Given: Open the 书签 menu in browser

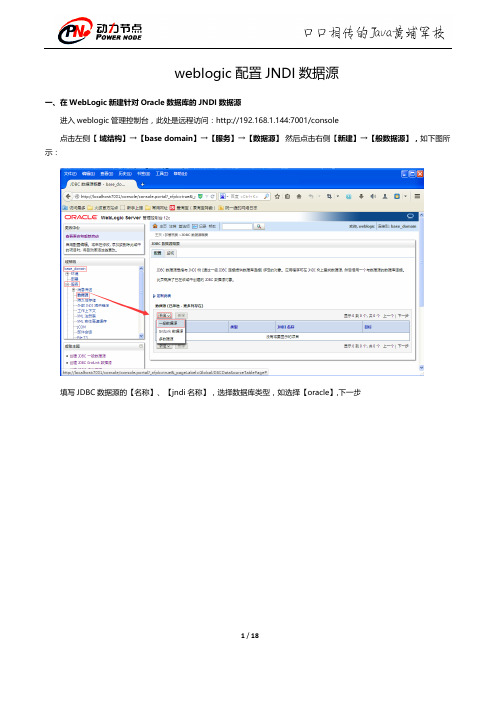Looking at the screenshot, I should coord(143,173).
